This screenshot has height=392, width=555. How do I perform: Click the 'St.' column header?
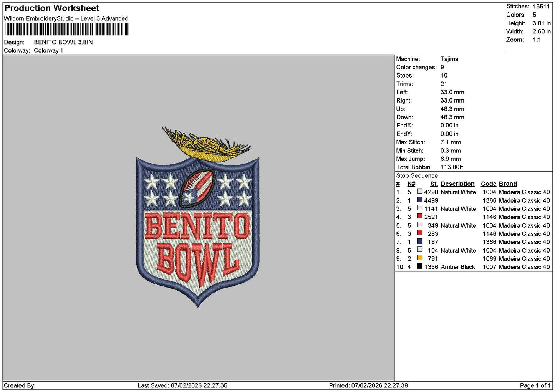434,184
